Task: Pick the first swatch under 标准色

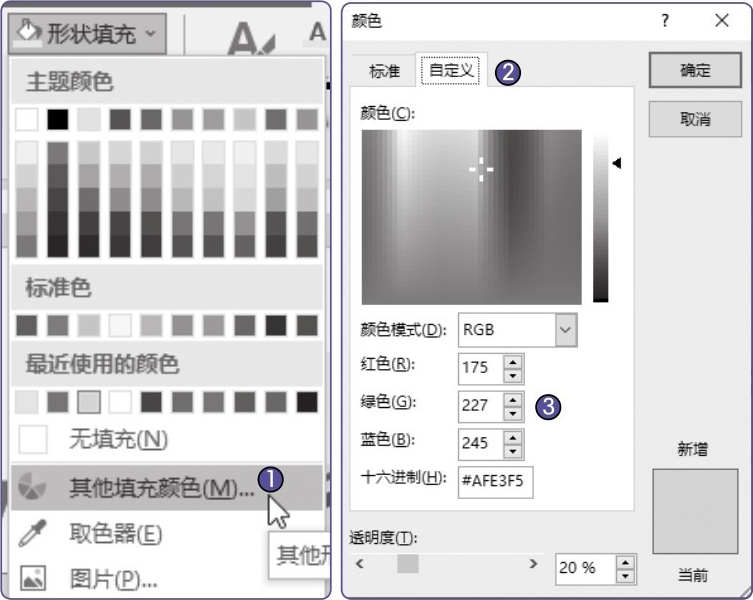Action: click(26, 326)
